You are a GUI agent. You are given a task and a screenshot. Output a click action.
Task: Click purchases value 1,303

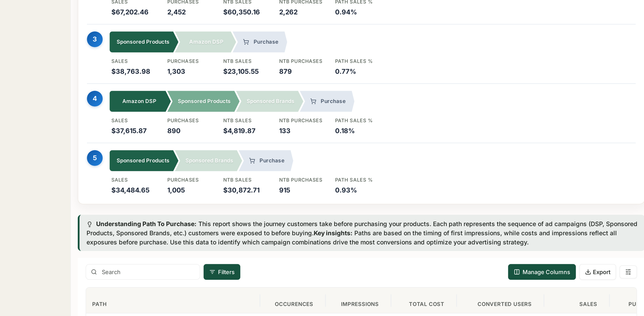[x=176, y=72]
